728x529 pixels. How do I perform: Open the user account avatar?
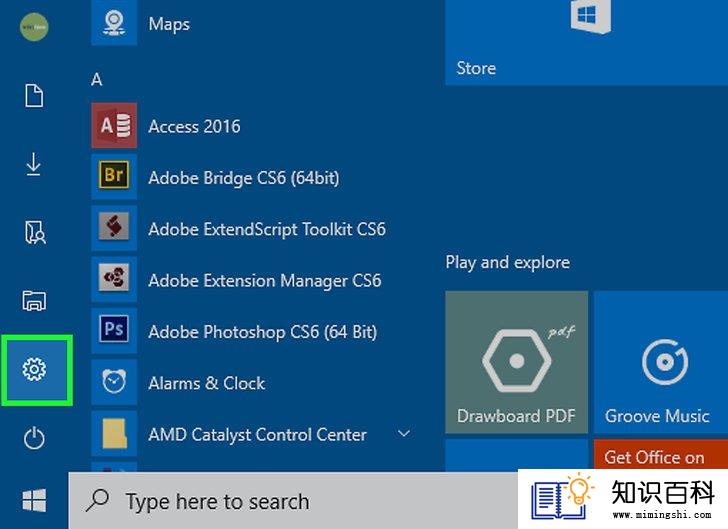point(34,27)
